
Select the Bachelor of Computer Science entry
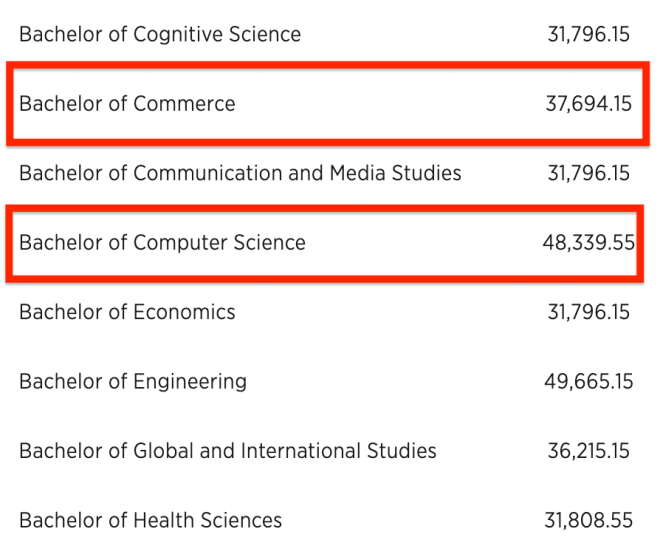tap(162, 243)
